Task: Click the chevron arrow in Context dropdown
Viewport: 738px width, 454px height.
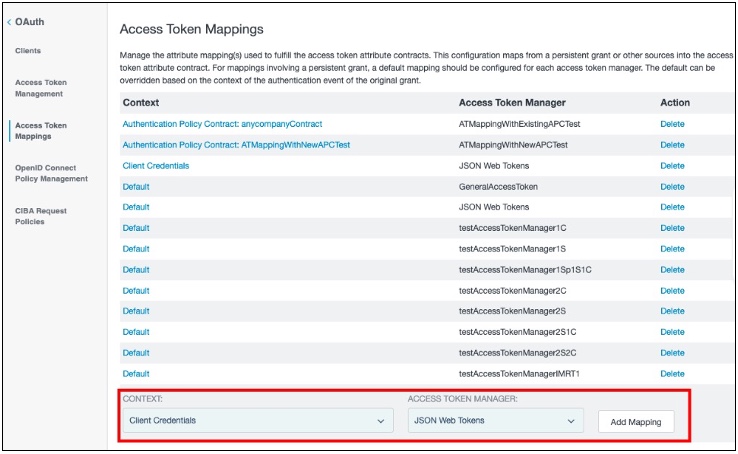Action: coord(380,422)
